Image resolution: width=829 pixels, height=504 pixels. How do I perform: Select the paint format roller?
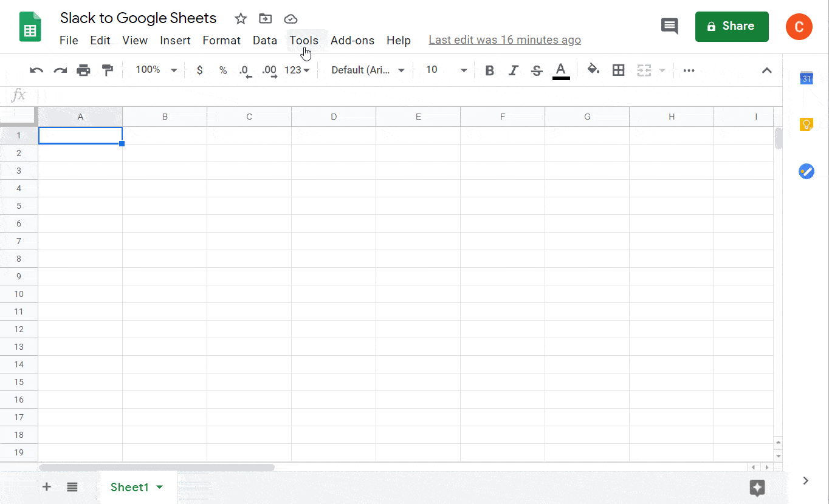pos(108,70)
